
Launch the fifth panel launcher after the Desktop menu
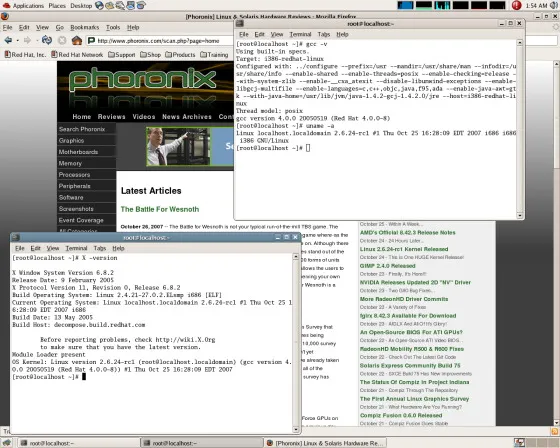coord(141,5)
